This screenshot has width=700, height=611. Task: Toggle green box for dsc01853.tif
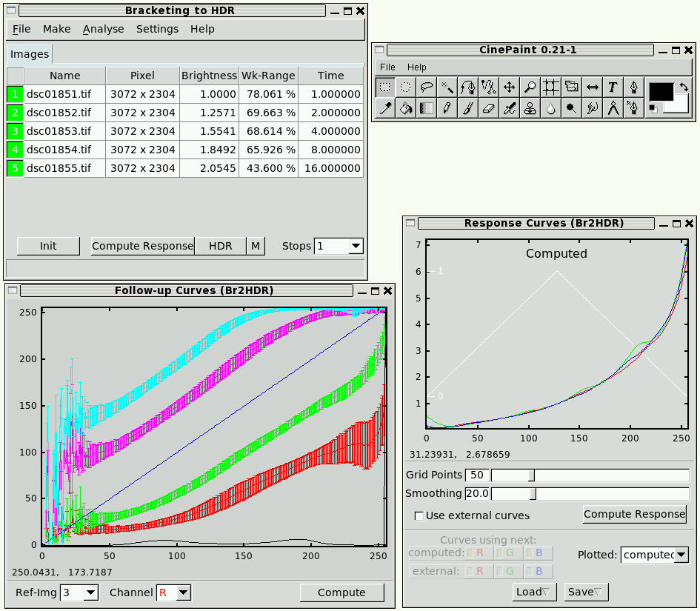[15, 131]
